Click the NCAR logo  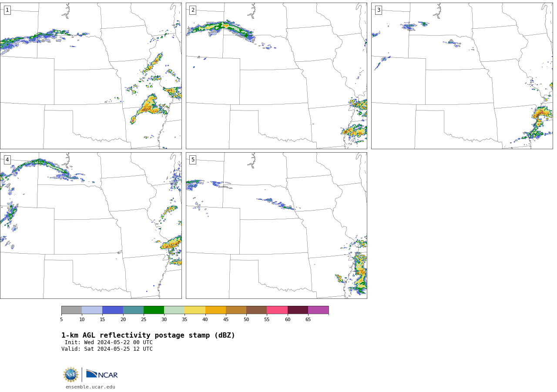[102, 374]
